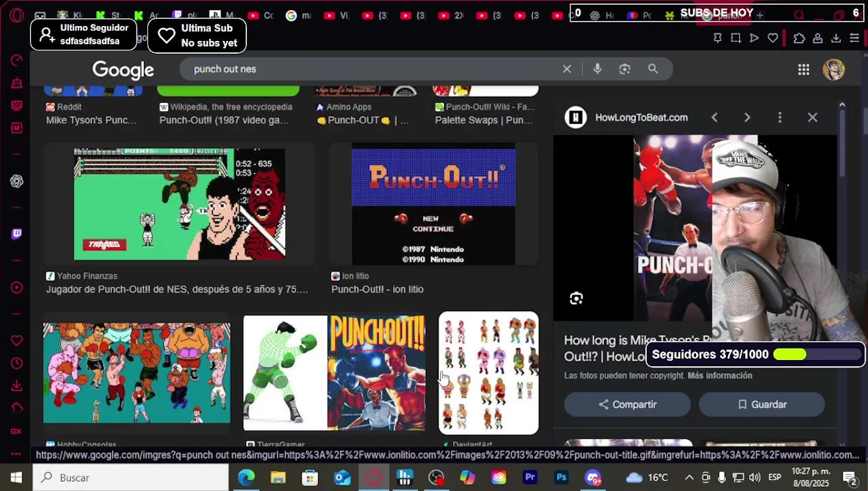Open the HowLongToBeat.com source link
Screen dimensions: 868x491
pos(641,117)
